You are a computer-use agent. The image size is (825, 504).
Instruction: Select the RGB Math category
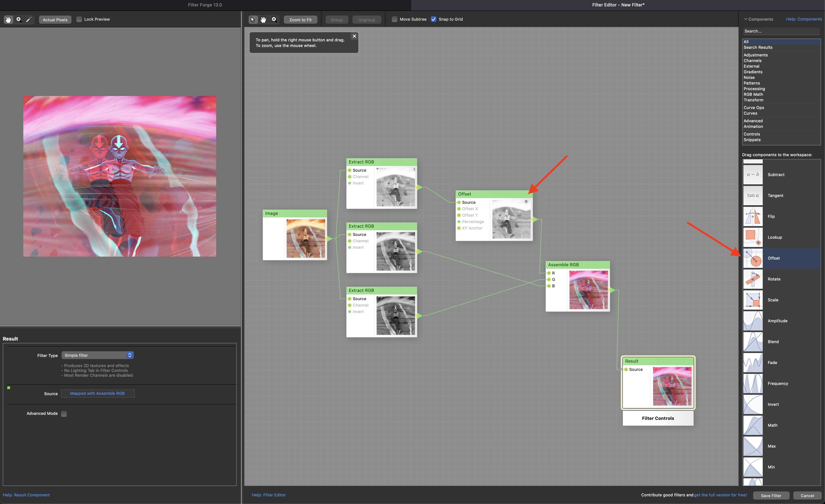pyautogui.click(x=753, y=94)
